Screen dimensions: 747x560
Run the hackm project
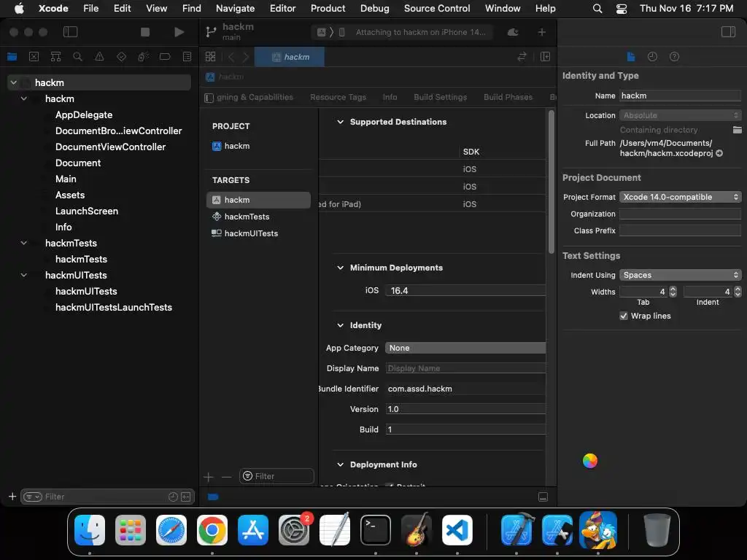pos(179,32)
